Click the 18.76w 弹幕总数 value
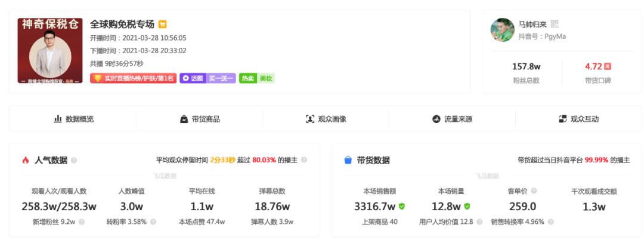The width and height of the screenshot is (644, 243). coord(272,207)
